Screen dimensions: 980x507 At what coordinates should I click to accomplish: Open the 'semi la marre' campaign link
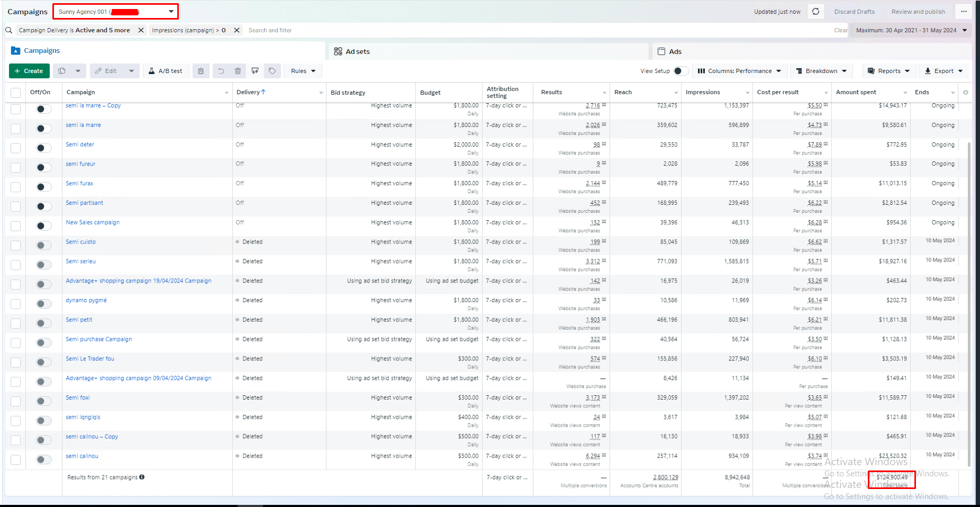pyautogui.click(x=83, y=125)
